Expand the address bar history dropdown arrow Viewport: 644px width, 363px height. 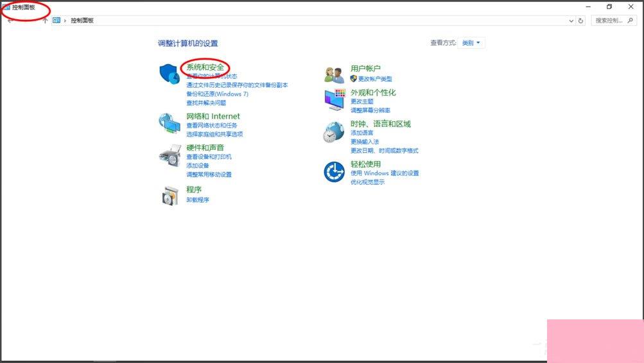(x=571, y=21)
